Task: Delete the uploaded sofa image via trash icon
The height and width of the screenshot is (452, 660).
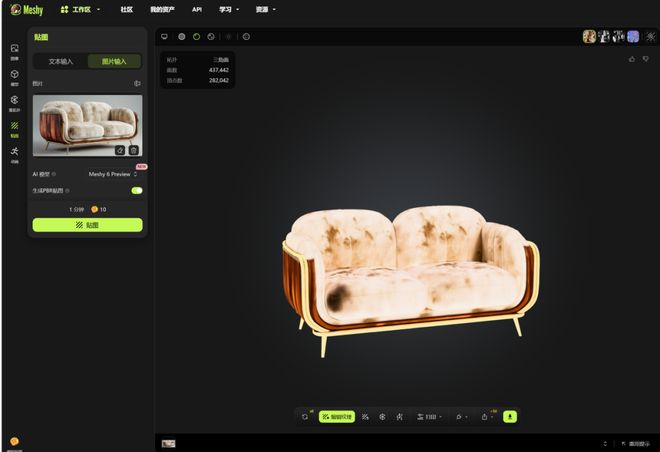Action: coord(133,150)
